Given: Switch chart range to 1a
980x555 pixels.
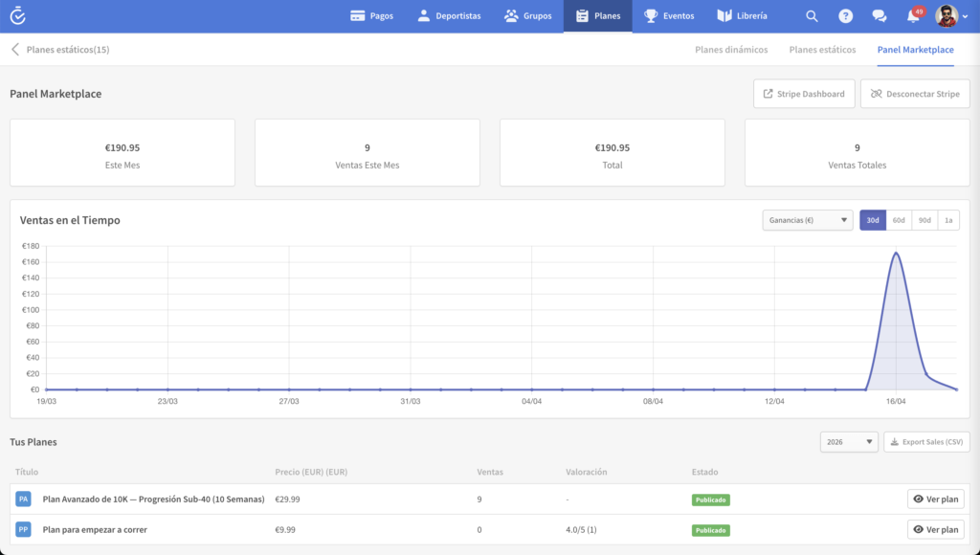Looking at the screenshot, I should coord(947,220).
